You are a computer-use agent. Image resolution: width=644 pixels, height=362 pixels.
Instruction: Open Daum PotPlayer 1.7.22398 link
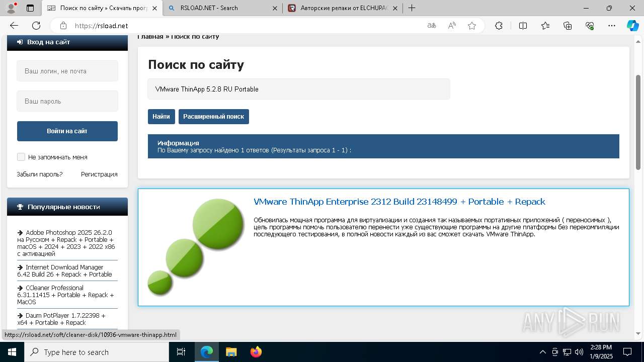tap(61, 319)
